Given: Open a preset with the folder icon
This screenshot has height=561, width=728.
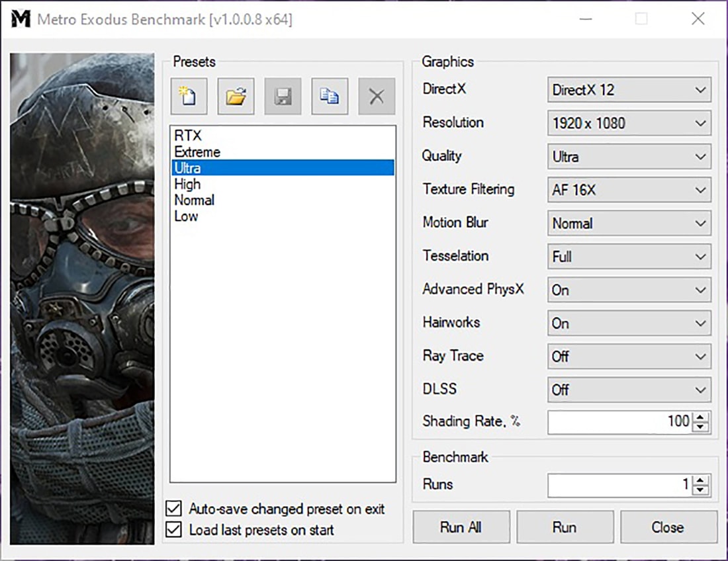Looking at the screenshot, I should 236,97.
